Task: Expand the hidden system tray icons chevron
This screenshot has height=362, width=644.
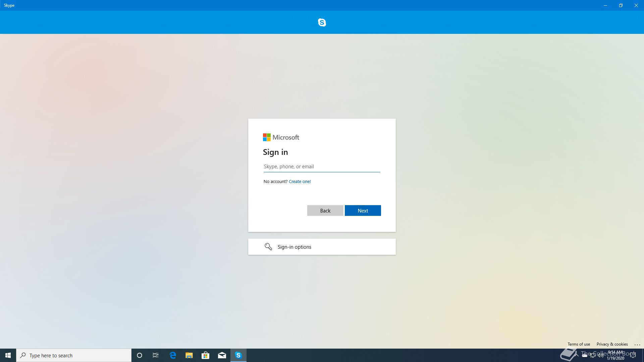Action: coord(577,355)
